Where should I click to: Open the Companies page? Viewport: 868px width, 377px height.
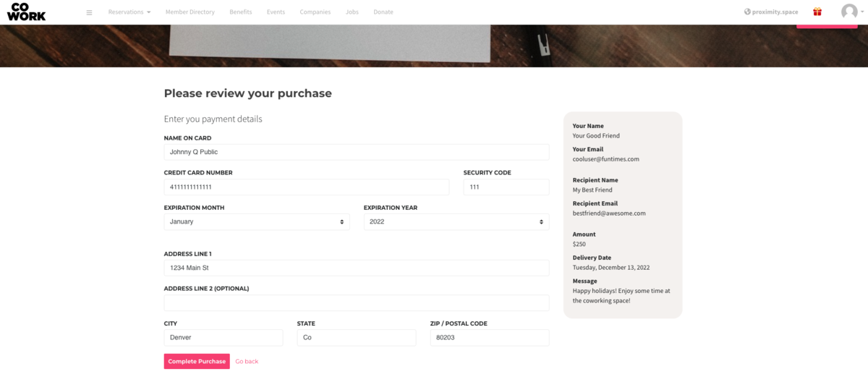click(315, 12)
